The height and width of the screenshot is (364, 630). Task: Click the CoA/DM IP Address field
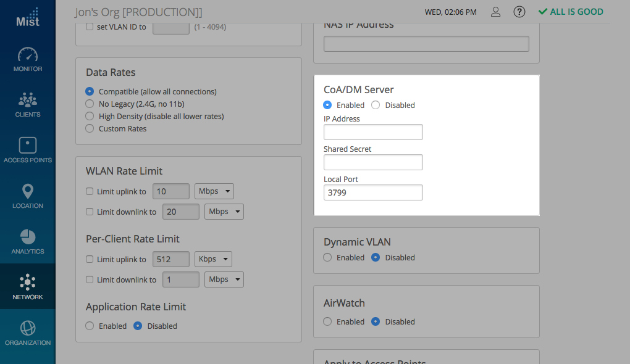tap(373, 132)
